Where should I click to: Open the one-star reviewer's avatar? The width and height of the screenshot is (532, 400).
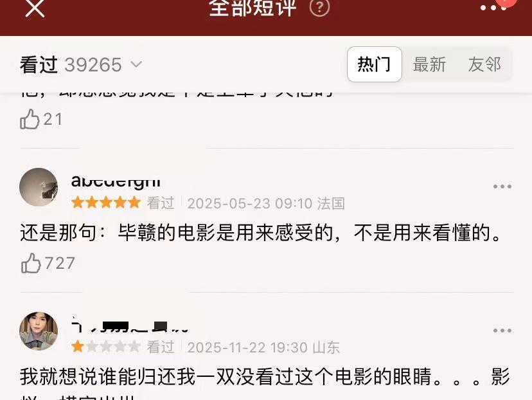[39, 331]
